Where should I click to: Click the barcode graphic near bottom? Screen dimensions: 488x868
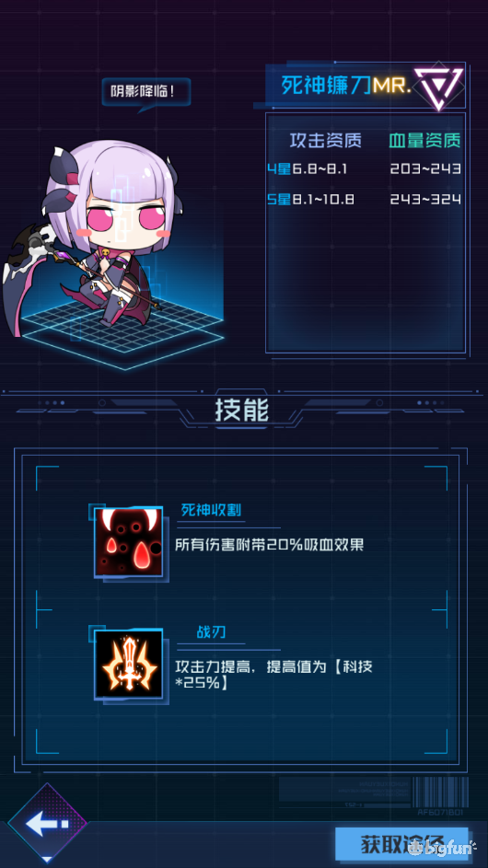pyautogui.click(x=441, y=792)
